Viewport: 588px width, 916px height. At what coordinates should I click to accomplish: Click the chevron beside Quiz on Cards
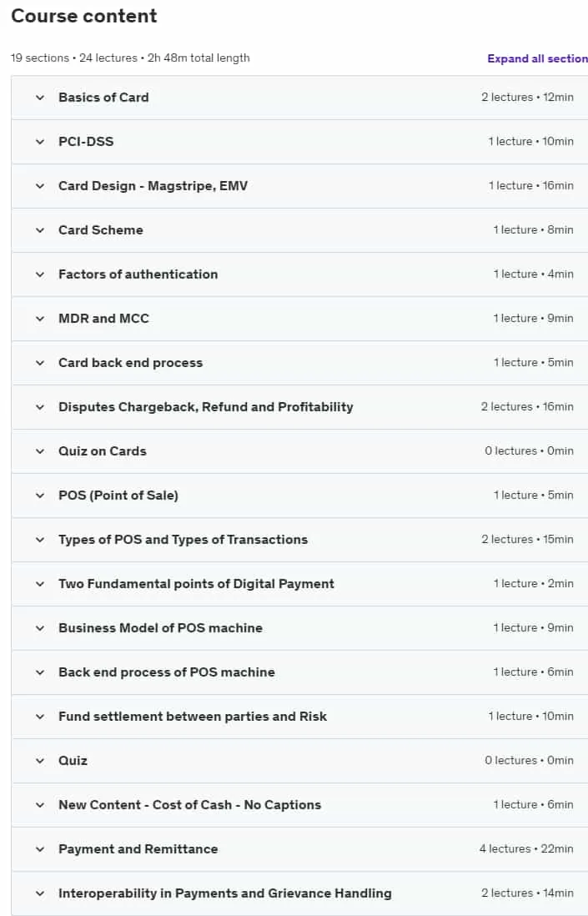tap(40, 451)
